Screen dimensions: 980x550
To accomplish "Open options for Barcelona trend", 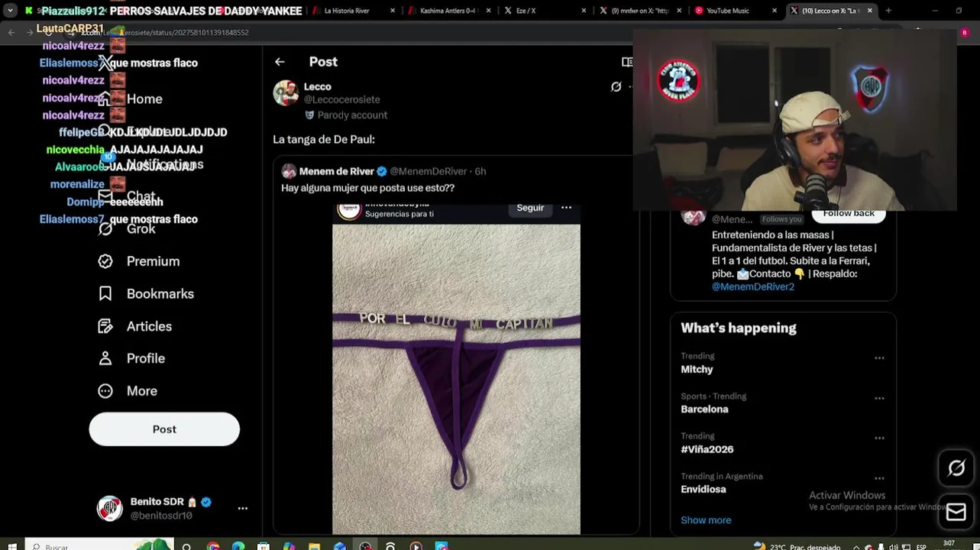I will (879, 398).
